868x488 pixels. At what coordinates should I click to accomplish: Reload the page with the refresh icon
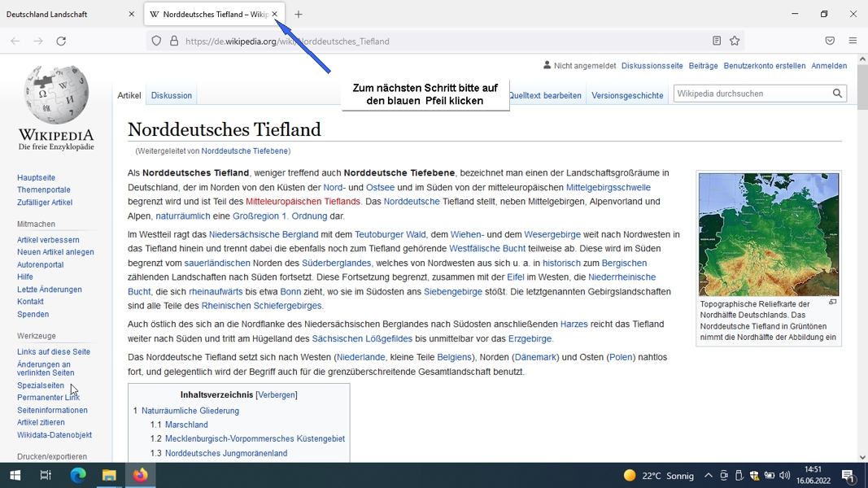[x=62, y=41]
